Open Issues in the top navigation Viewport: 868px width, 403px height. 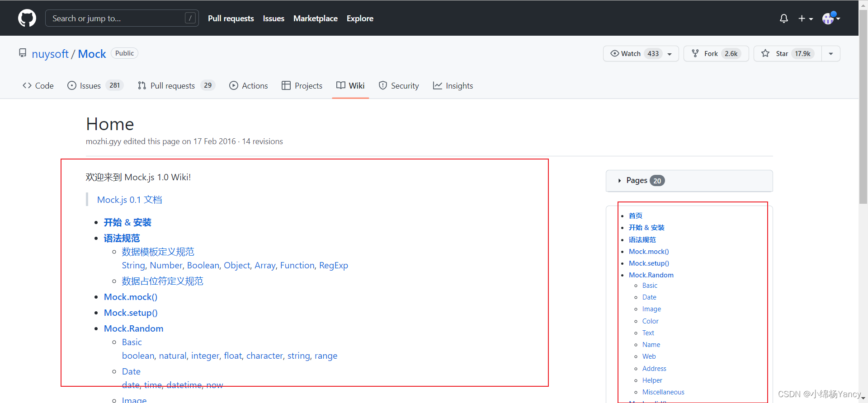coord(274,19)
